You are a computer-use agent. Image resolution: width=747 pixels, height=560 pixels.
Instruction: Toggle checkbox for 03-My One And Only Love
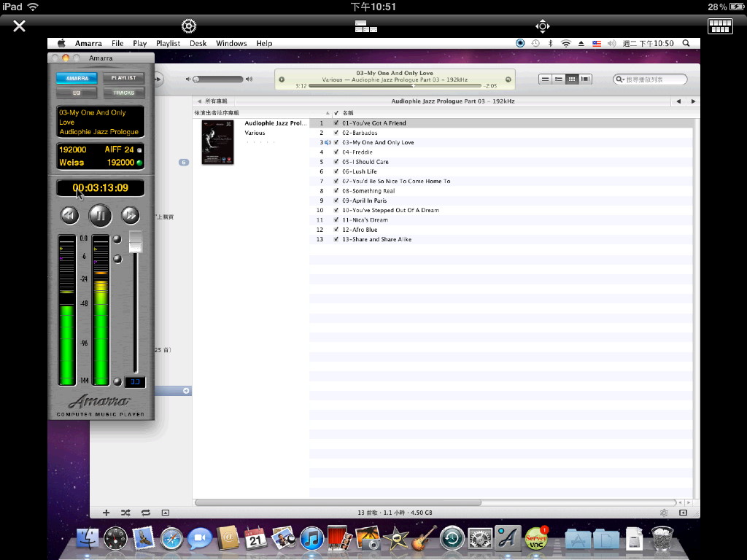click(336, 142)
